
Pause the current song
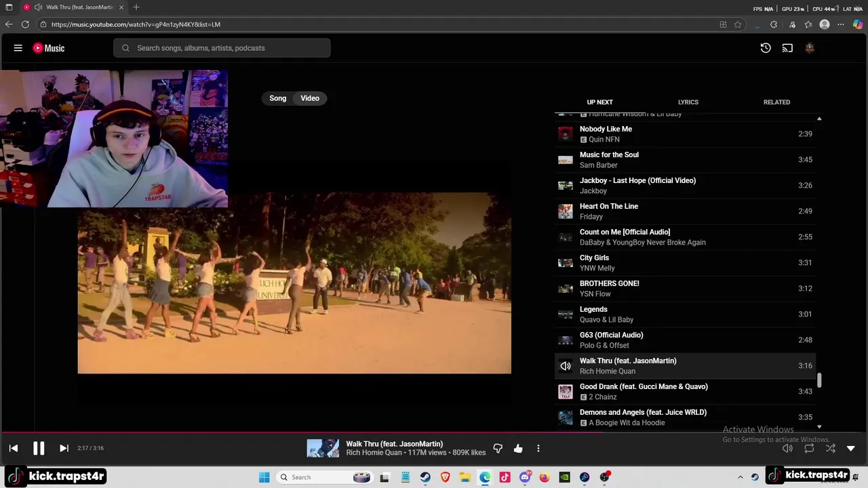pyautogui.click(x=39, y=448)
